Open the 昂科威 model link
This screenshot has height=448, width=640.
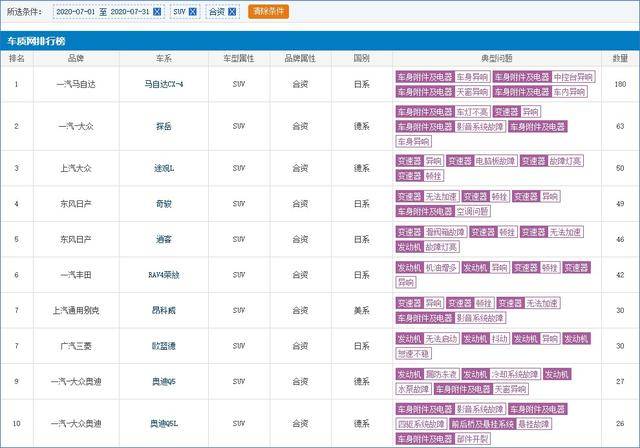coord(164,310)
